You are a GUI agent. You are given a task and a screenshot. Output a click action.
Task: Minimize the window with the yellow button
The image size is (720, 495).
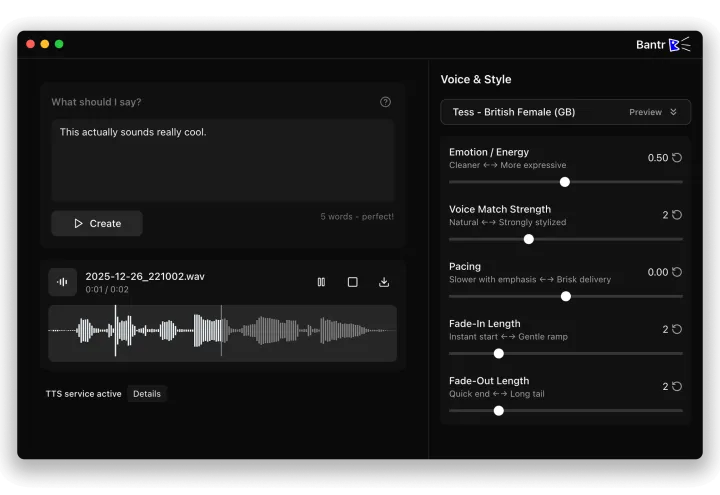(x=45, y=44)
